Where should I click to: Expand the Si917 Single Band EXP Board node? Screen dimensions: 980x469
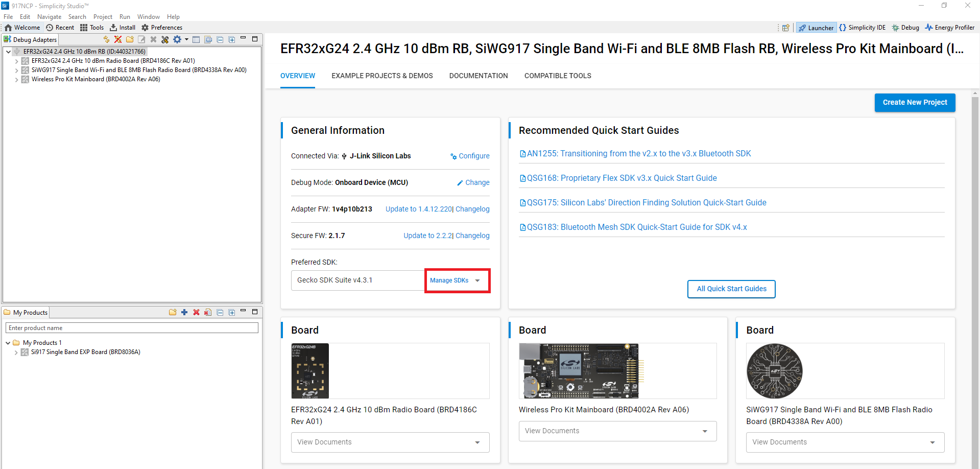(x=16, y=352)
